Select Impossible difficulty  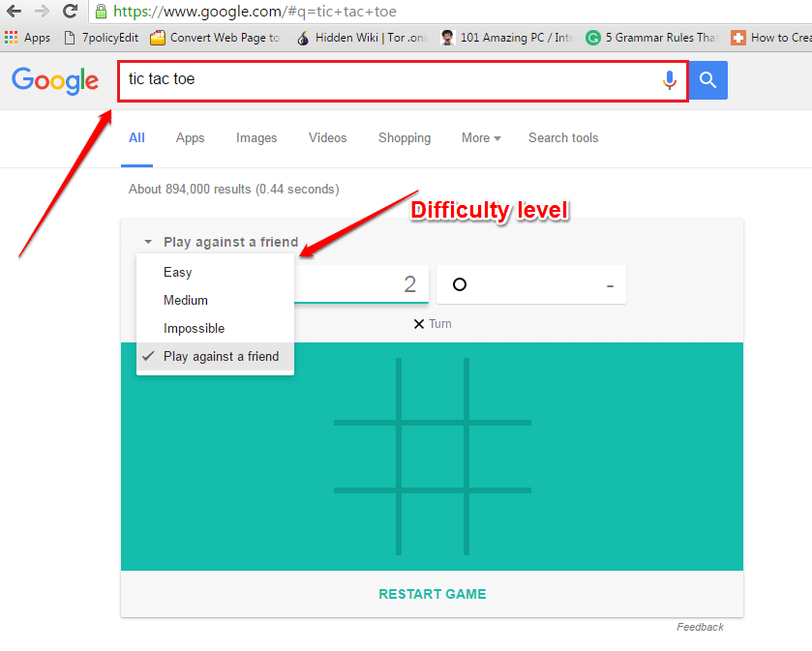point(216,328)
